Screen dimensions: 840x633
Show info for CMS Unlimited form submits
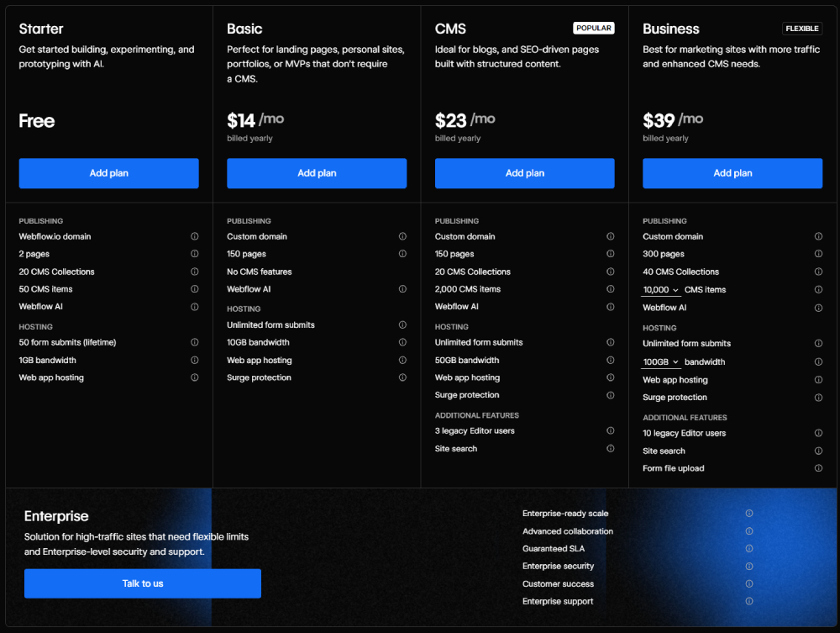(x=610, y=342)
